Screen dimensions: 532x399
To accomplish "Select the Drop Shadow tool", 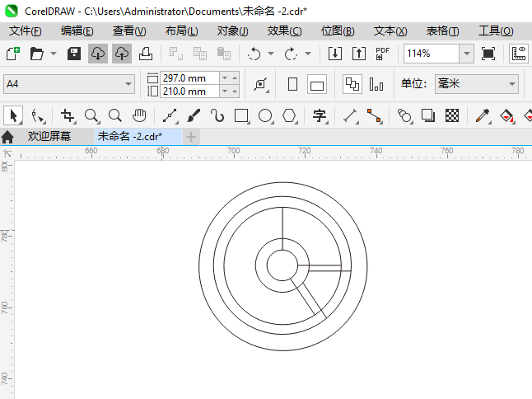I will click(x=428, y=115).
